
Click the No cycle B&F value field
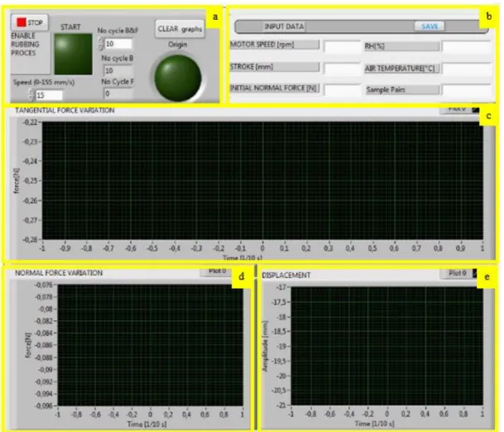118,44
